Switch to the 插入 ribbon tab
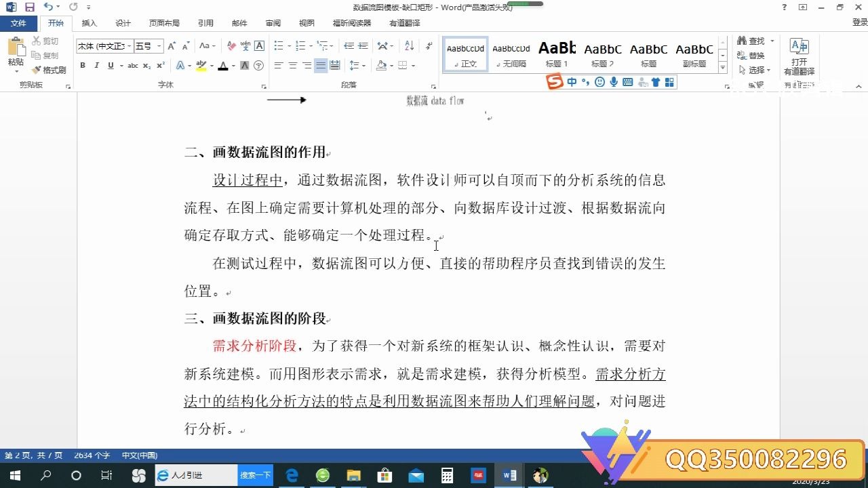Screen dimensions: 868x488 tap(89, 22)
